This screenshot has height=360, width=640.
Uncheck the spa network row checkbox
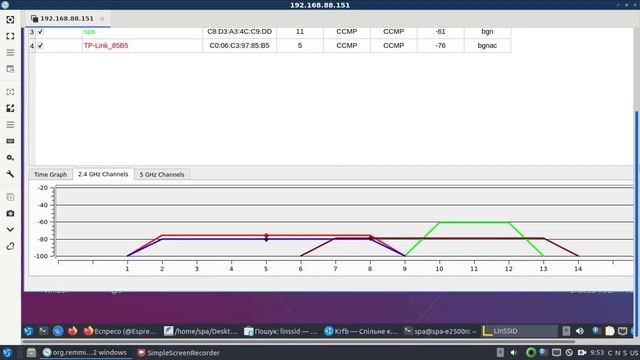tap(40, 31)
